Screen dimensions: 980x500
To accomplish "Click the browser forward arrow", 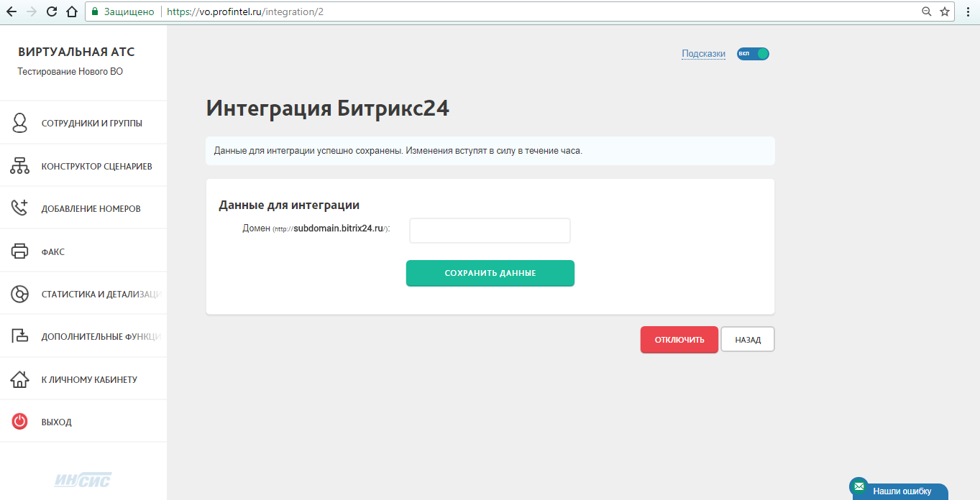I will 32,11.
